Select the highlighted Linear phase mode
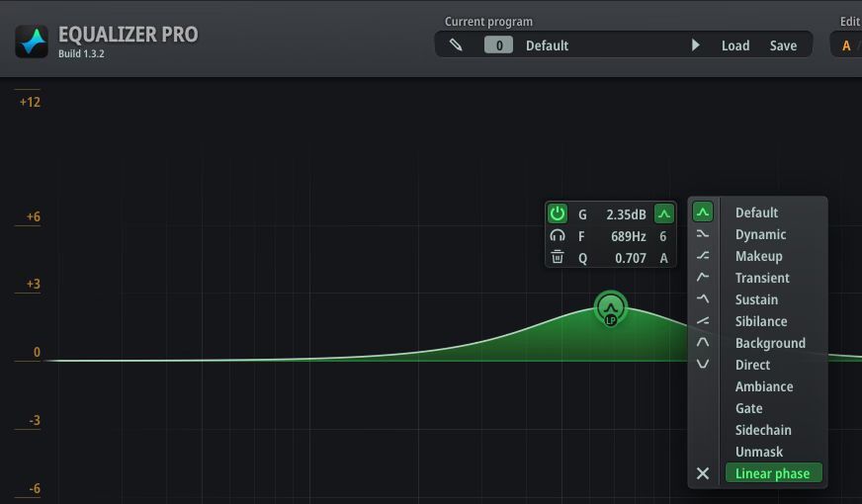The height and width of the screenshot is (504, 862). tap(773, 473)
